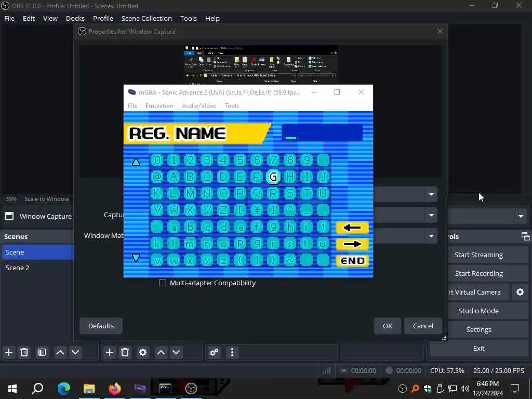Add a new source with plus icon
The height and width of the screenshot is (399, 532).
coord(109,352)
